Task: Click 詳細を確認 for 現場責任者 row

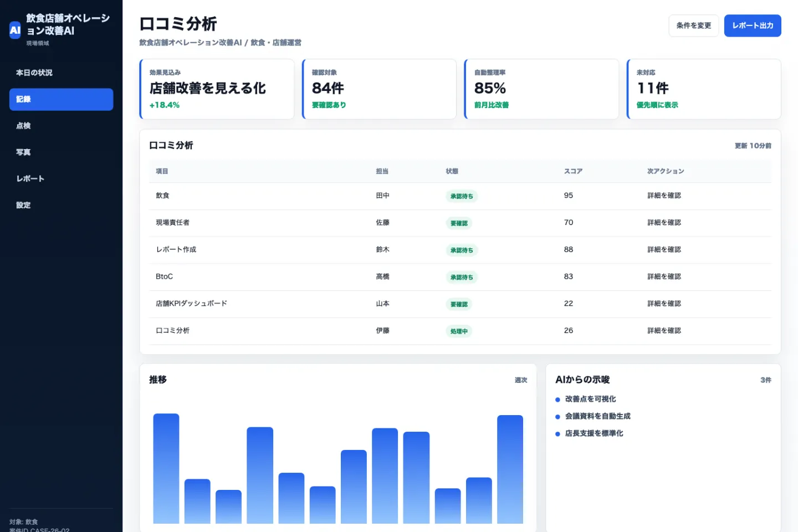Action: [664, 223]
